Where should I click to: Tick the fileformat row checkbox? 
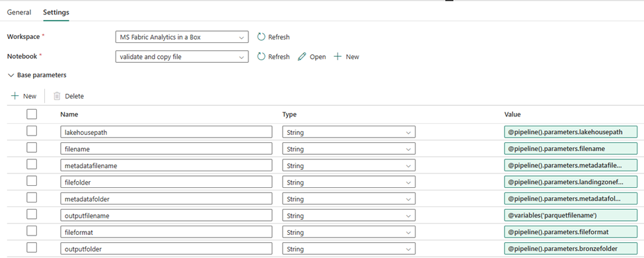tap(32, 232)
